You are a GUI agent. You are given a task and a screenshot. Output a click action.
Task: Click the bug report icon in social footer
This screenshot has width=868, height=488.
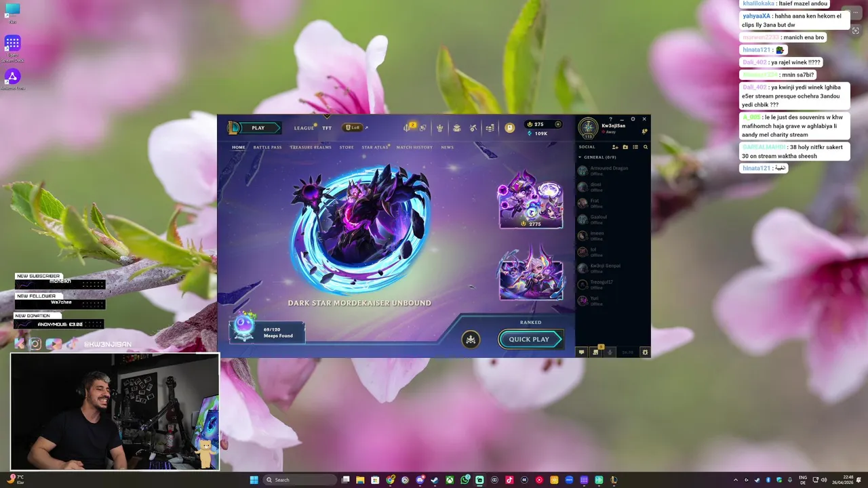645,352
